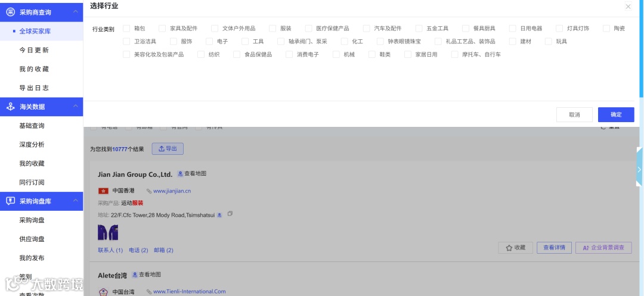Click the map pin icon next to Jian Jian Group
Screen dimensions: 644x296
click(180, 174)
